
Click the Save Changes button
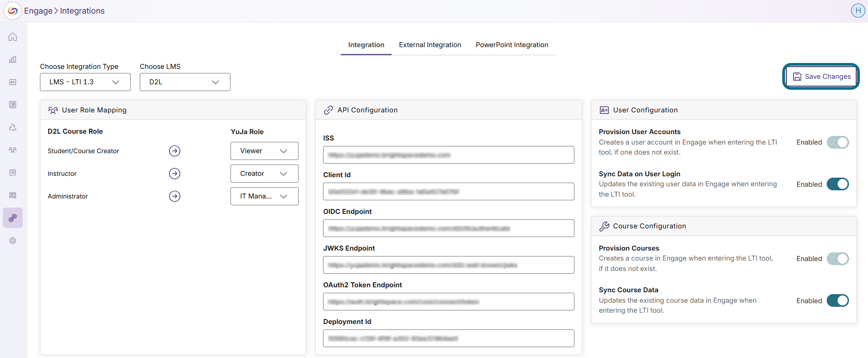click(x=822, y=77)
